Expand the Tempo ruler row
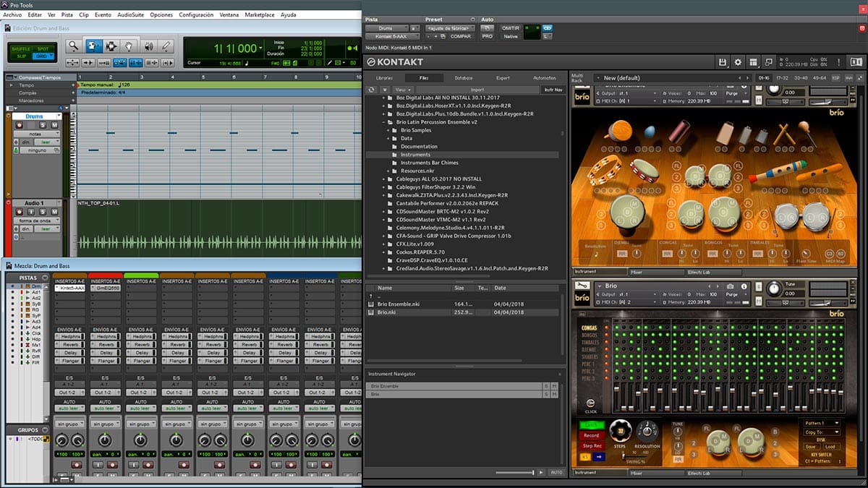The image size is (868, 488). tap(11, 85)
